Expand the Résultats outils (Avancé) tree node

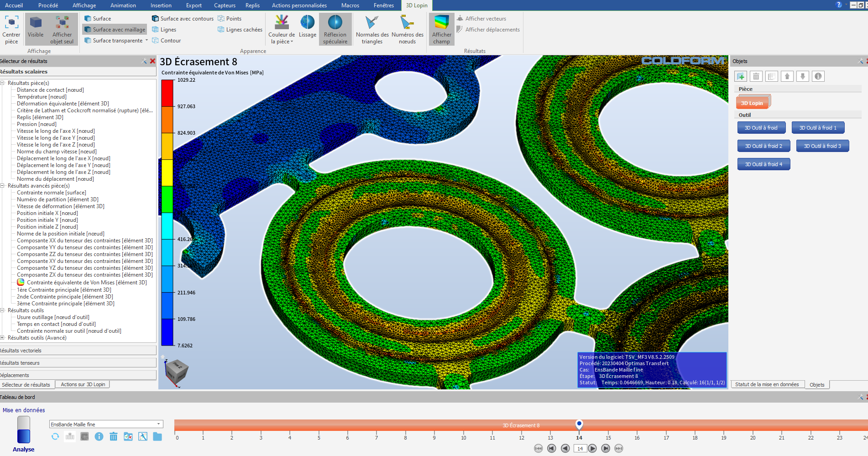pyautogui.click(x=2, y=338)
